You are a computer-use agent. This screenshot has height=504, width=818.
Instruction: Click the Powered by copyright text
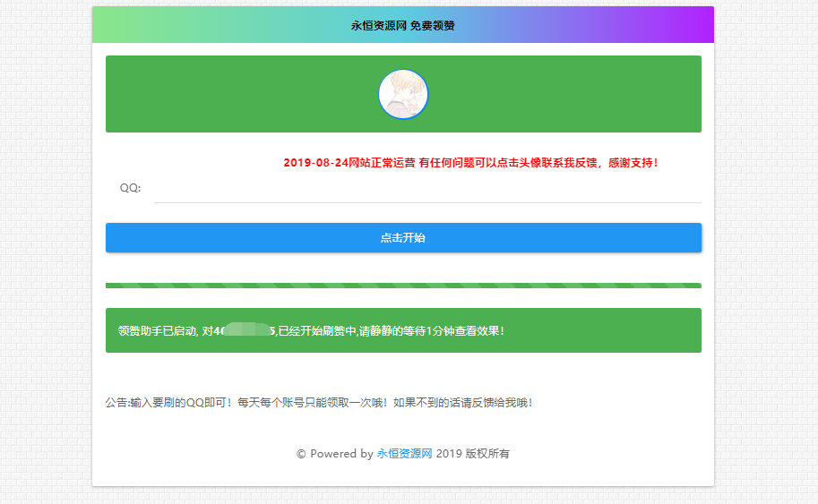click(x=403, y=454)
